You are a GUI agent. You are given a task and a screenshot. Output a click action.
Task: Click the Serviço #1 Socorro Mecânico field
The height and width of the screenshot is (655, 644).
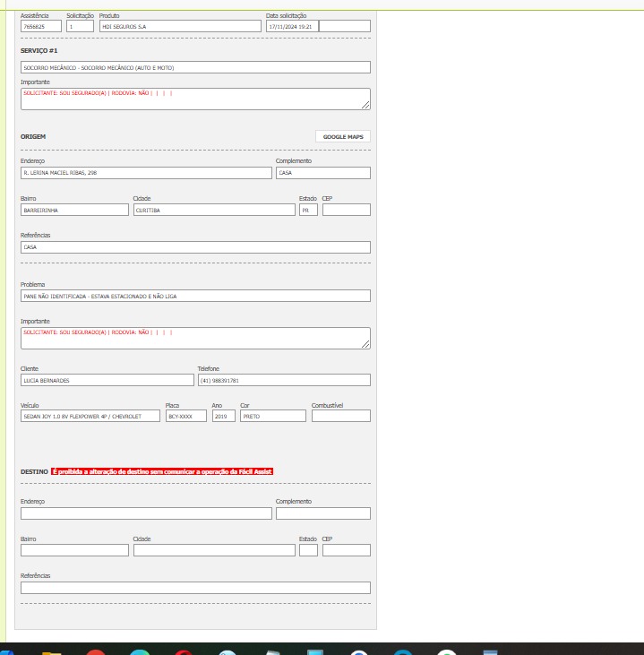195,67
